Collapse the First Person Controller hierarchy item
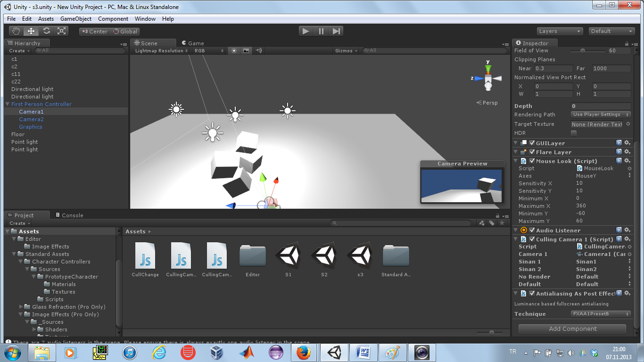This screenshot has height=362, width=644. [7, 104]
